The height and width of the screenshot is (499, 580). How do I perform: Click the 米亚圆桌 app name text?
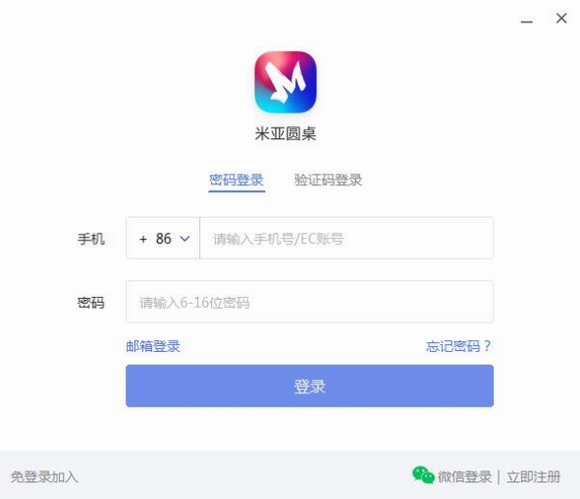(285, 134)
